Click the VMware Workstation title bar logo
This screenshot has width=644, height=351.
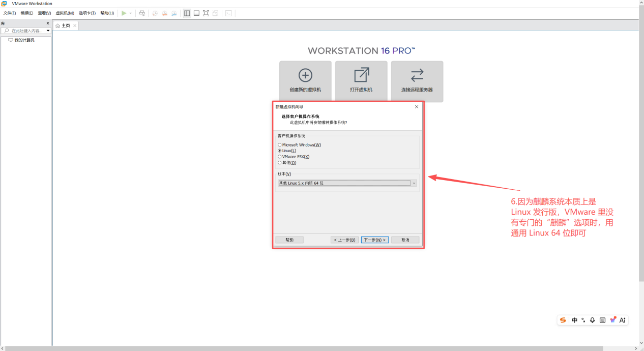point(4,4)
